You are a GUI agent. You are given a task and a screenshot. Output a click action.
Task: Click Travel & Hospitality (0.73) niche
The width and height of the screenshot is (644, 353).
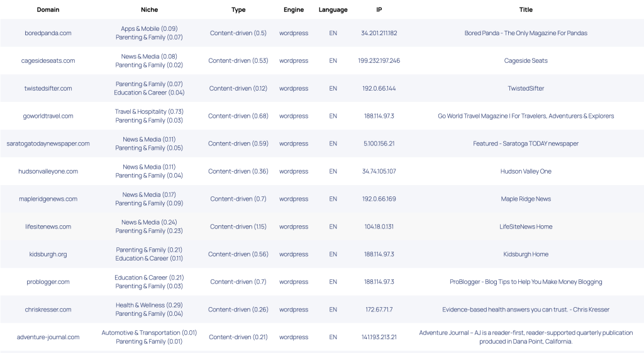click(x=149, y=111)
